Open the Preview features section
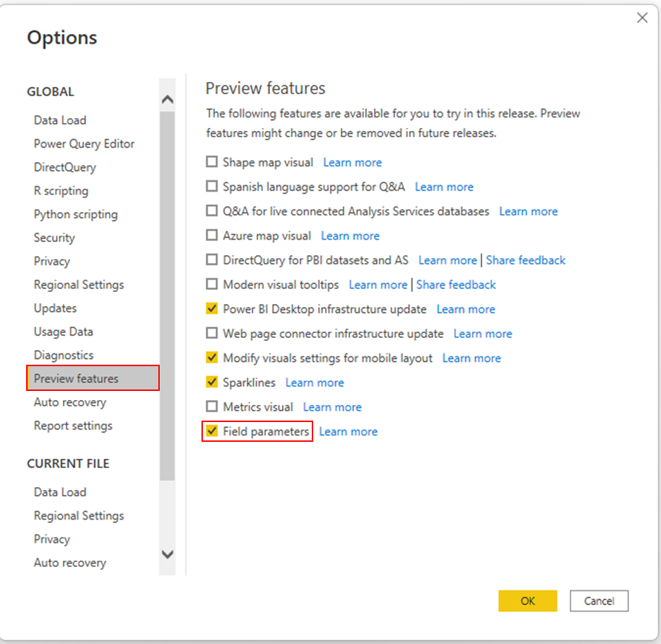Screen dimensions: 661x644 76,379
